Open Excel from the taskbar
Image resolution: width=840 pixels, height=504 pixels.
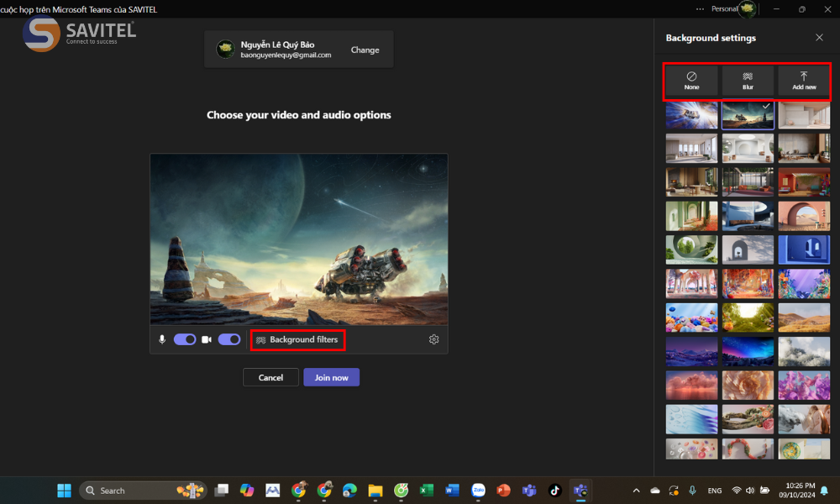point(427,490)
